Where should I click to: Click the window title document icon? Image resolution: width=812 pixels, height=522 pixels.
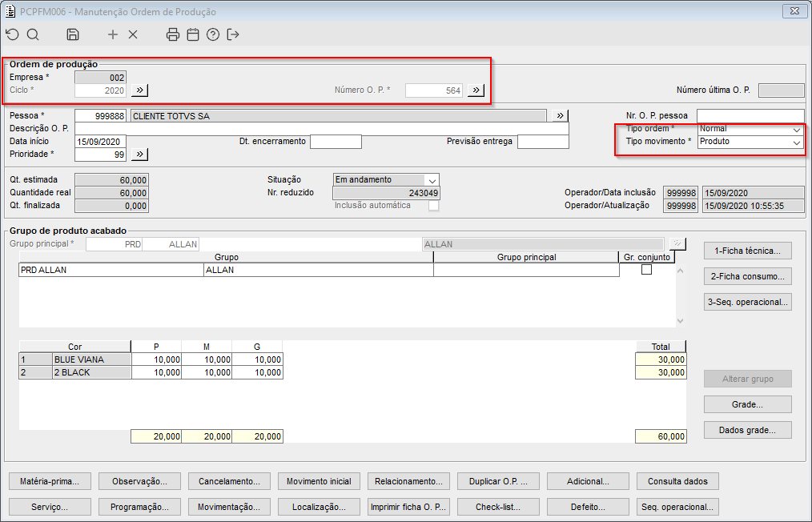10,11
